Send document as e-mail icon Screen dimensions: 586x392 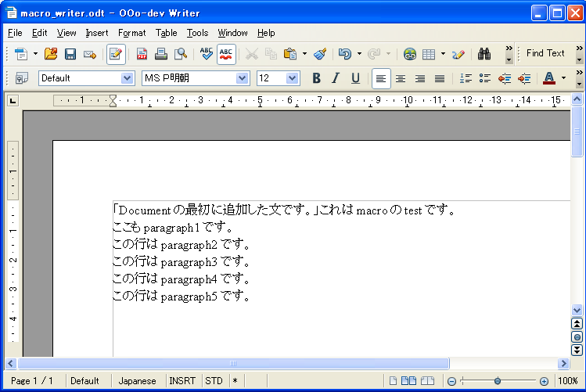pyautogui.click(x=90, y=54)
